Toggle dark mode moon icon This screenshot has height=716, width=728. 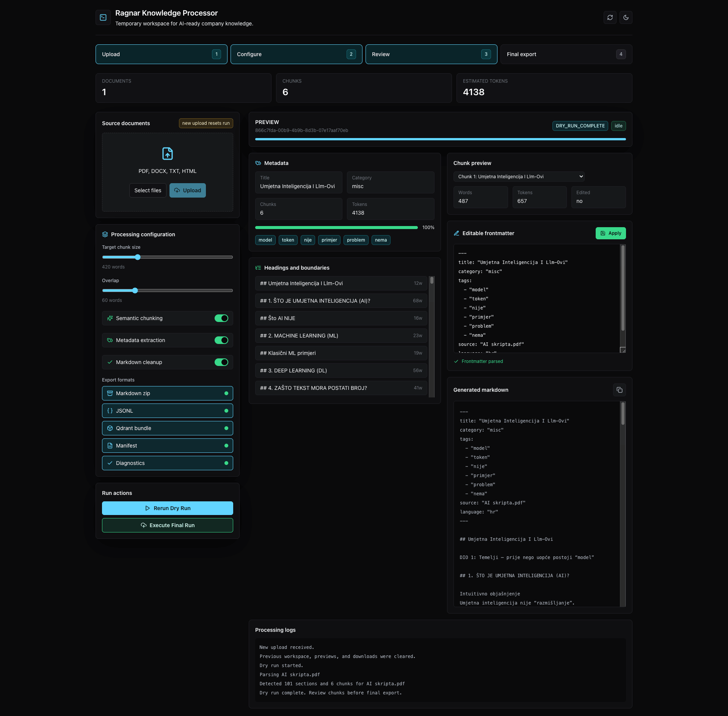point(626,17)
